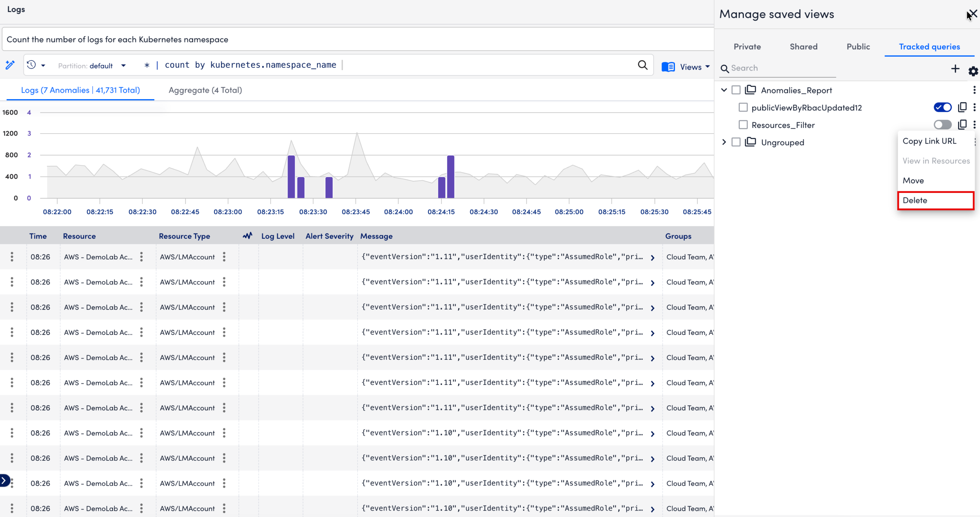
Task: Expand the left side panel arrow
Action: [x=4, y=480]
